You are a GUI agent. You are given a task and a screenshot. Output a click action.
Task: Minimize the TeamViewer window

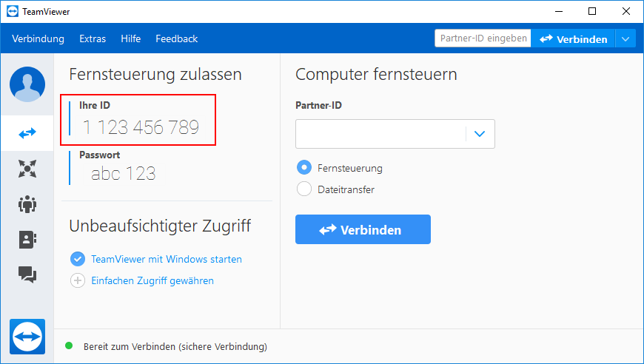point(558,12)
